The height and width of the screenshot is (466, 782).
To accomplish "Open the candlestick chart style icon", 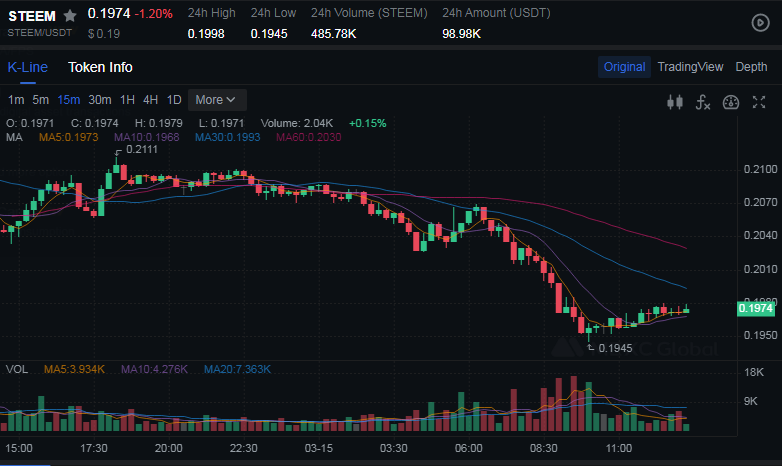I will (x=675, y=101).
